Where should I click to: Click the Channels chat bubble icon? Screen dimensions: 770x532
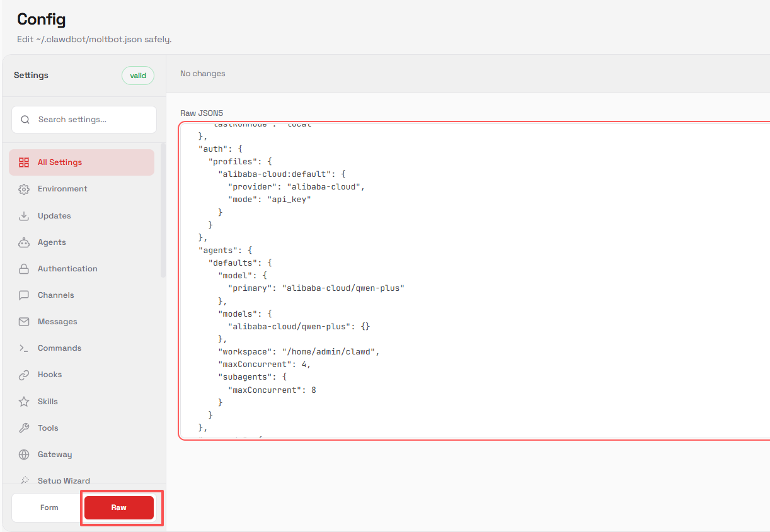(x=24, y=295)
